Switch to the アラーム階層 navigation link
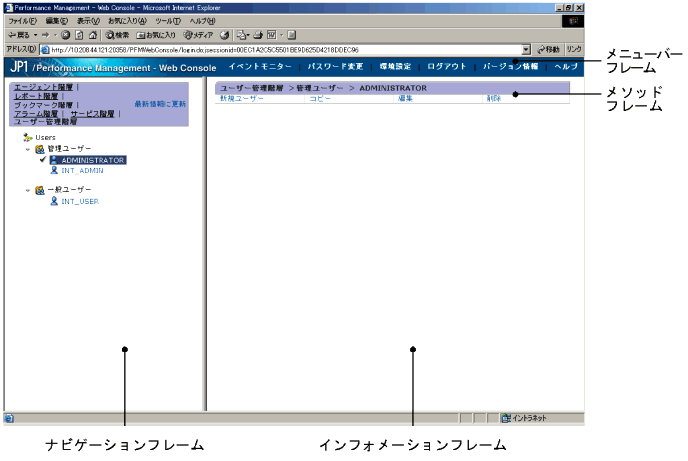688x461 pixels. pos(36,114)
